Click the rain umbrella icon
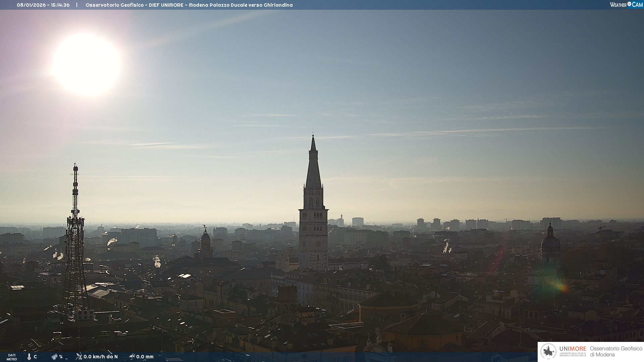 point(132,357)
